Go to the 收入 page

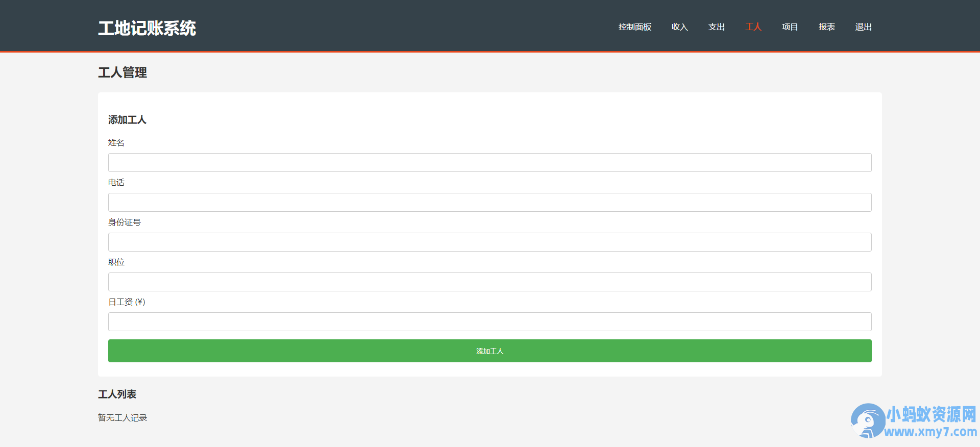click(679, 27)
